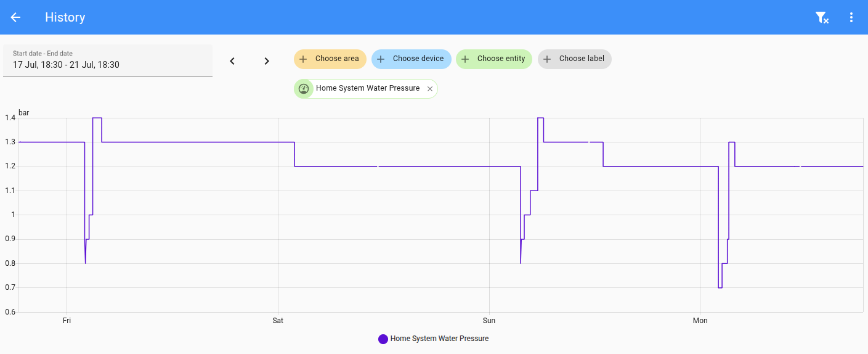Advance to next date range

[x=267, y=61]
